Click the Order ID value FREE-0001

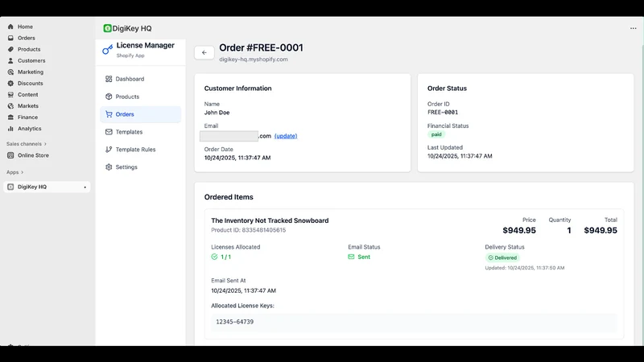click(x=443, y=112)
